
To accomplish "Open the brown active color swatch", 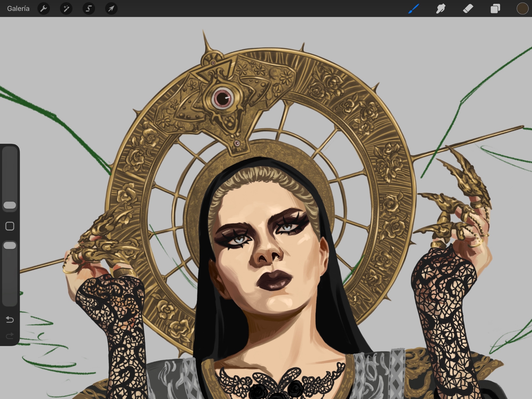I will [x=522, y=9].
